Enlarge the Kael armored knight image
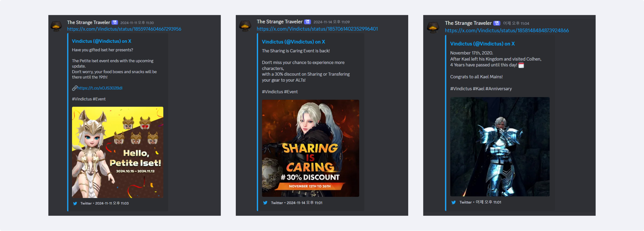 tap(500, 147)
